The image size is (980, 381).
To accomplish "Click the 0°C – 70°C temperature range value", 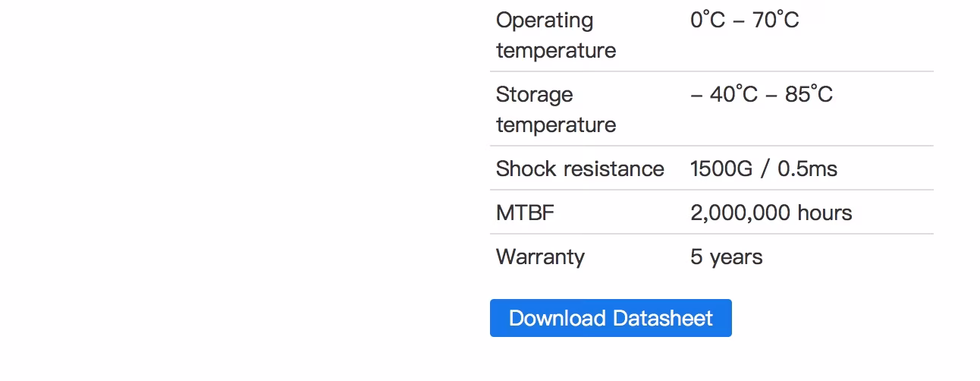I will (745, 20).
